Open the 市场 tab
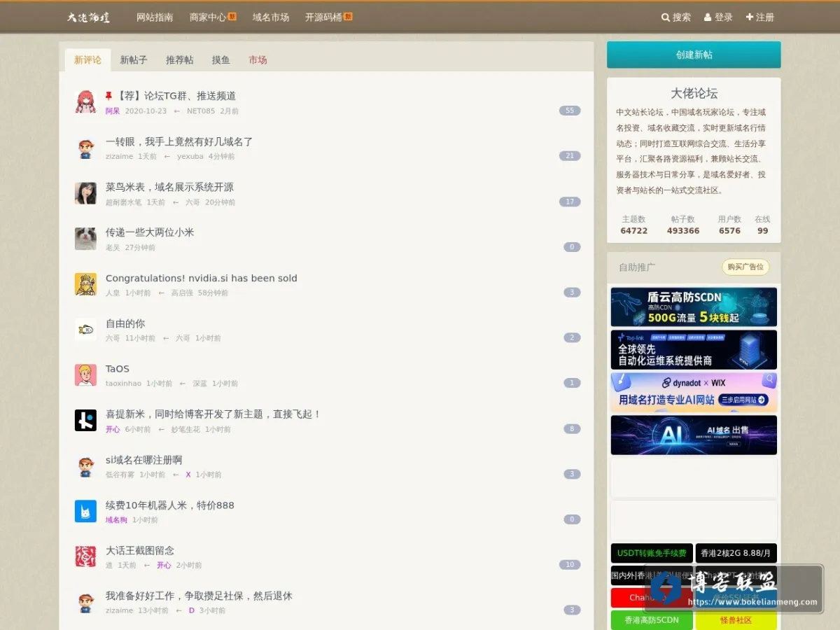Screen dimensions: 840x630 [x=258, y=60]
